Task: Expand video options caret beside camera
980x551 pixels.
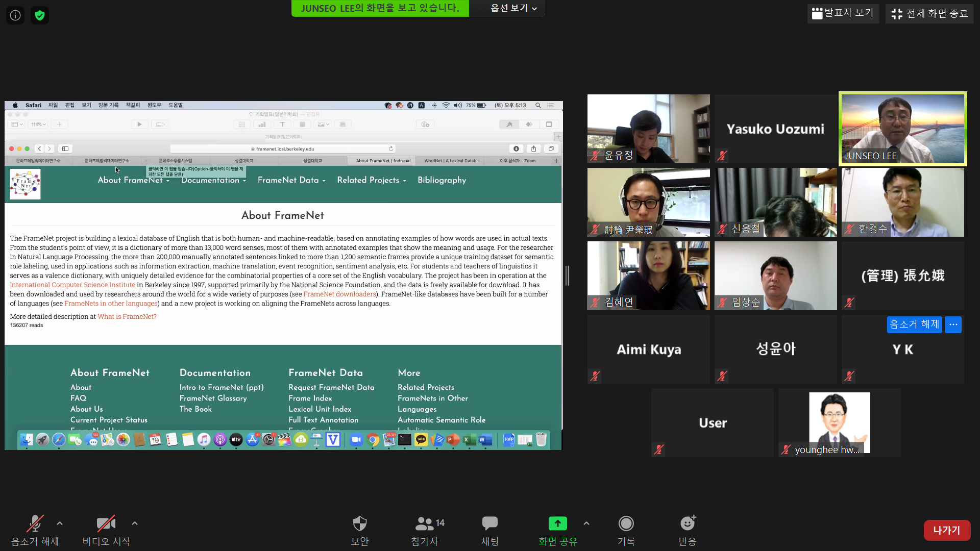Action: coord(135,523)
